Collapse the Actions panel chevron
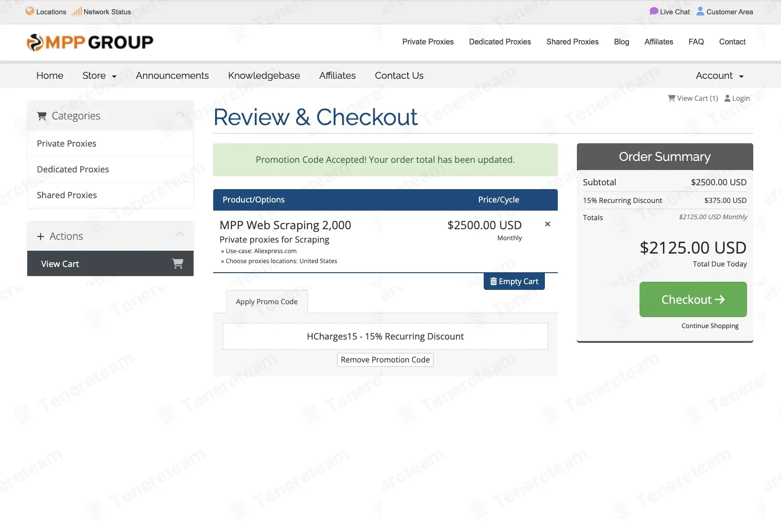Screen dimensions: 781x532 click(x=180, y=234)
